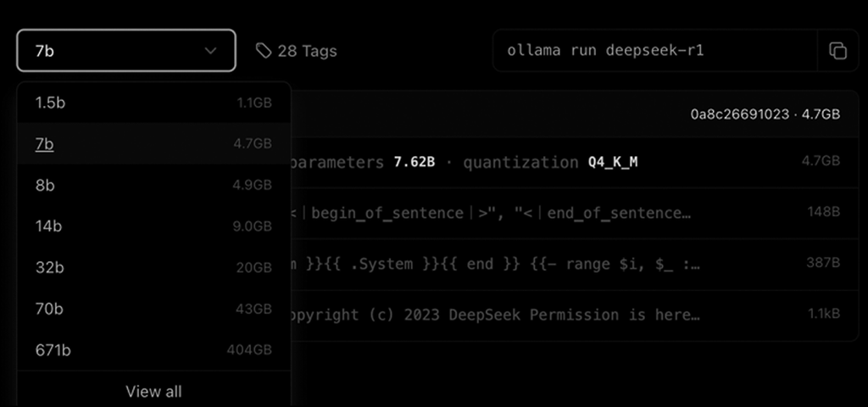Open View all tags link
The image size is (868, 407).
pyautogui.click(x=153, y=392)
